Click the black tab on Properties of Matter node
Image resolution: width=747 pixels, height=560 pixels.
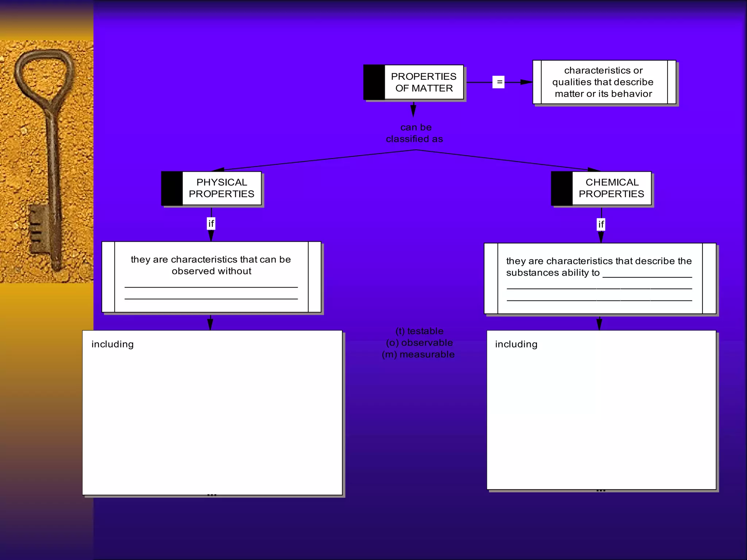click(374, 82)
